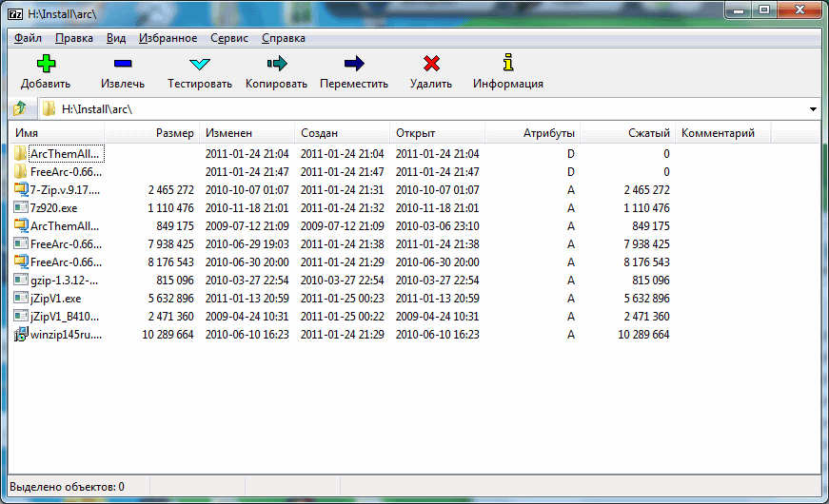
Task: Open the Справка menu
Action: pyautogui.click(x=284, y=38)
